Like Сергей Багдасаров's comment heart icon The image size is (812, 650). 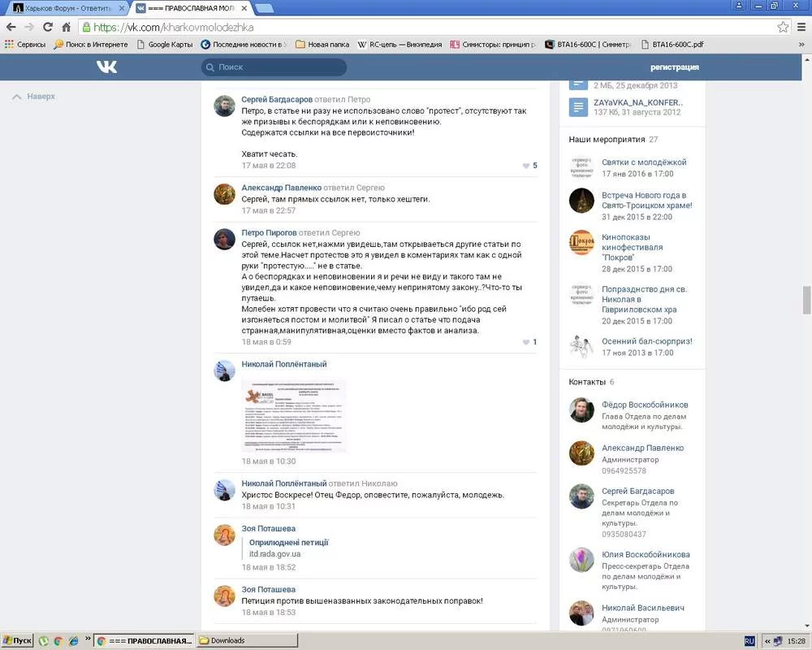coord(526,166)
